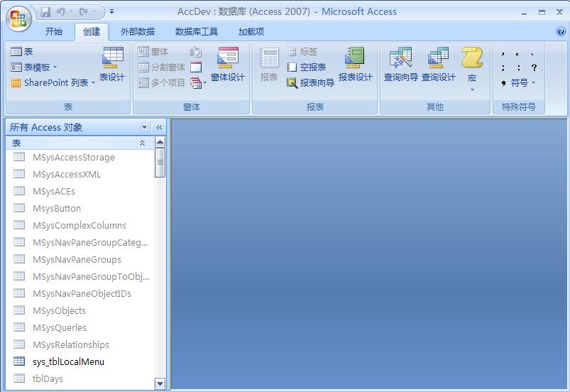
Task: Insert the colon symbol
Action: pos(519,67)
